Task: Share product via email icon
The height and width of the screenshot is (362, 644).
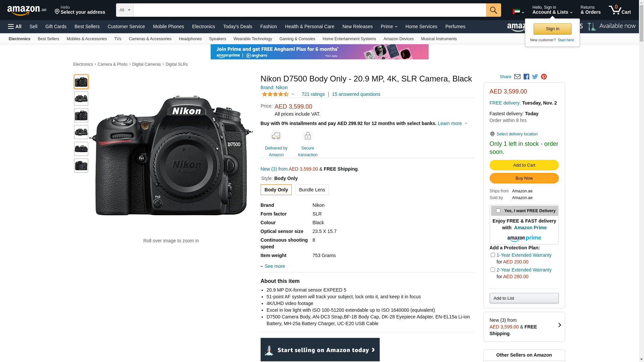Action: 517,77
